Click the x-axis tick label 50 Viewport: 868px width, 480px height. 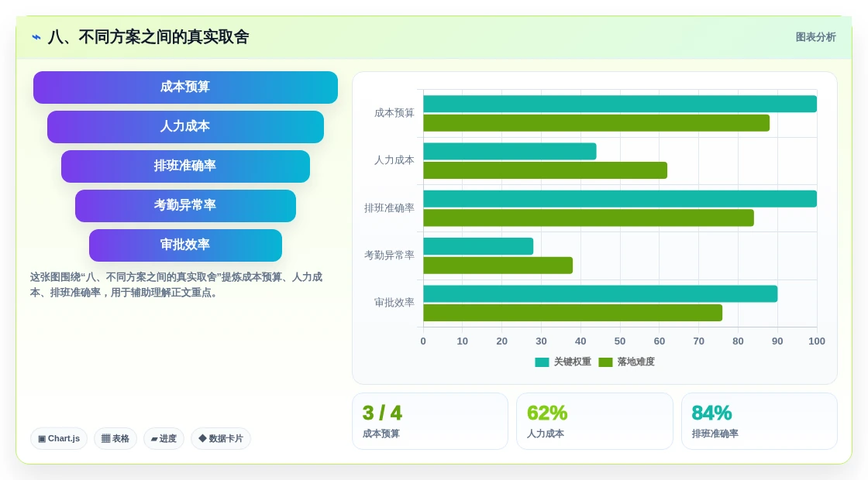coord(620,341)
